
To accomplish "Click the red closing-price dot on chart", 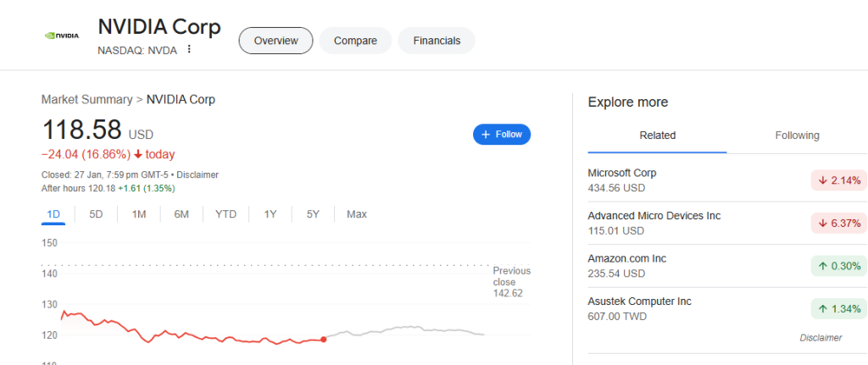I will [x=323, y=340].
